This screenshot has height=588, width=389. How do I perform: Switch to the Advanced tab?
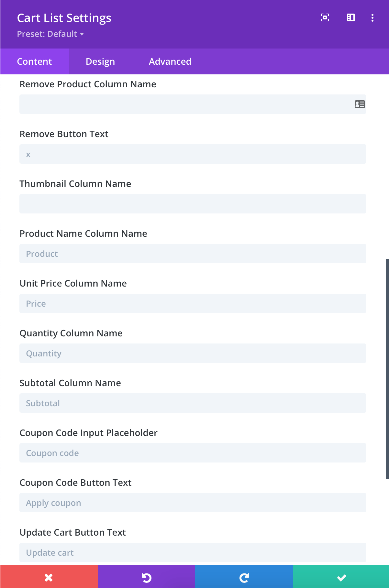[170, 61]
